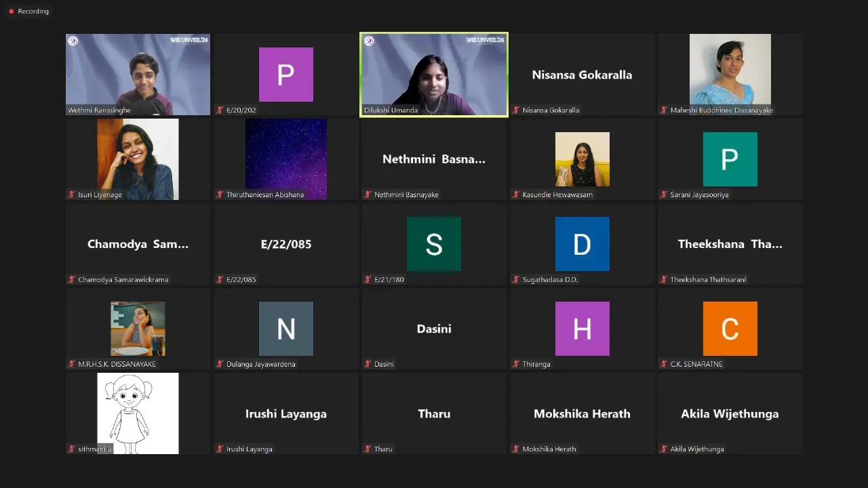Click the Theekshana Thathsarani name label

709,279
